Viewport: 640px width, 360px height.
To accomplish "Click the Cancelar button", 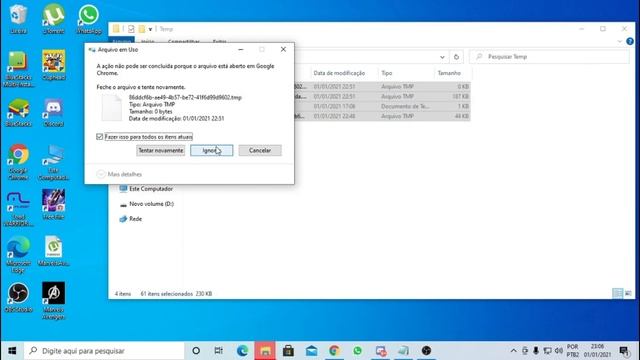I will click(x=260, y=150).
